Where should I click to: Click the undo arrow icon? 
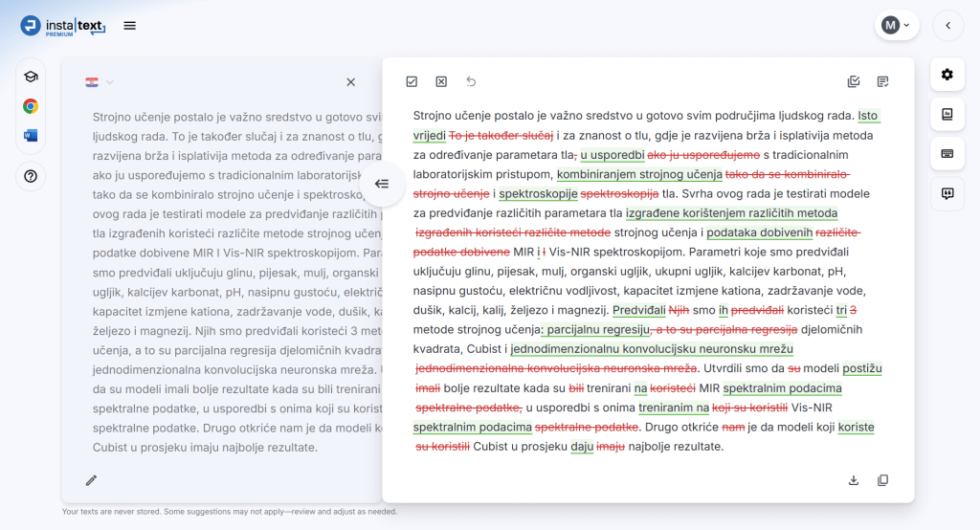(471, 82)
